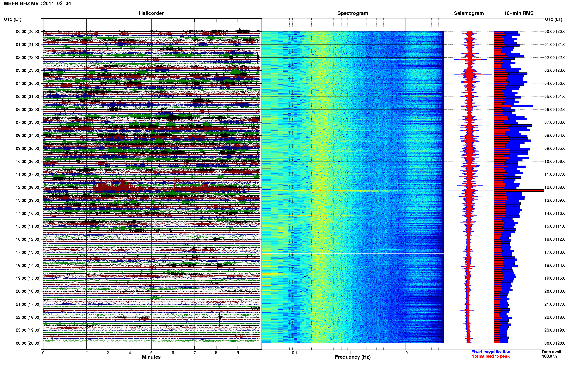Select the 'Helicorder' panel heading
The width and height of the screenshot is (588, 368).
[x=151, y=13]
